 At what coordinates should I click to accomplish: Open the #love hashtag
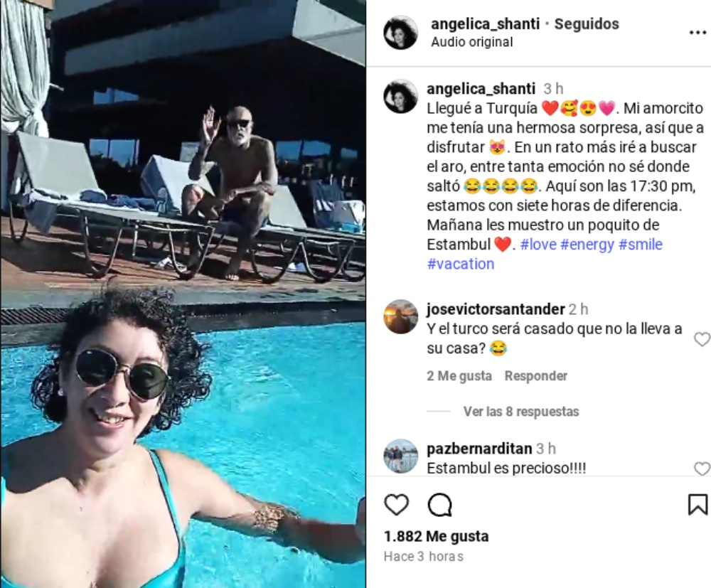tap(538, 245)
